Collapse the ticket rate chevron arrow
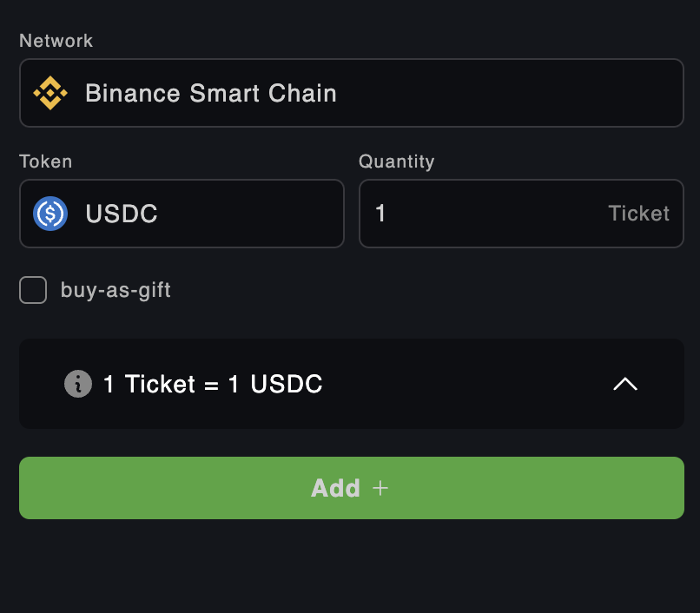Screen dimensions: 700x613 [625, 384]
